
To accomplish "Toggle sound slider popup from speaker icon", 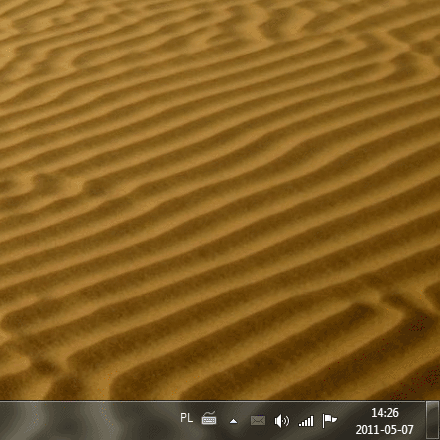I will (x=282, y=421).
